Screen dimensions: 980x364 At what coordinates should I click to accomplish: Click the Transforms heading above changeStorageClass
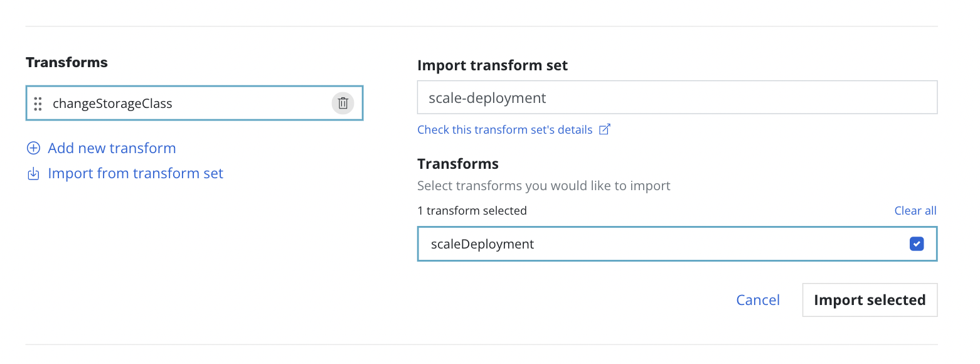tap(67, 62)
